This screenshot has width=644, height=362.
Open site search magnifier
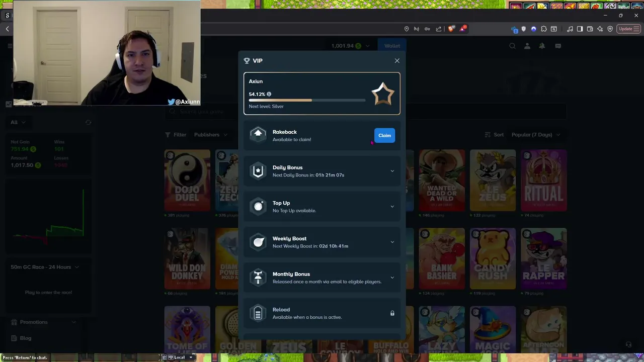tap(512, 46)
